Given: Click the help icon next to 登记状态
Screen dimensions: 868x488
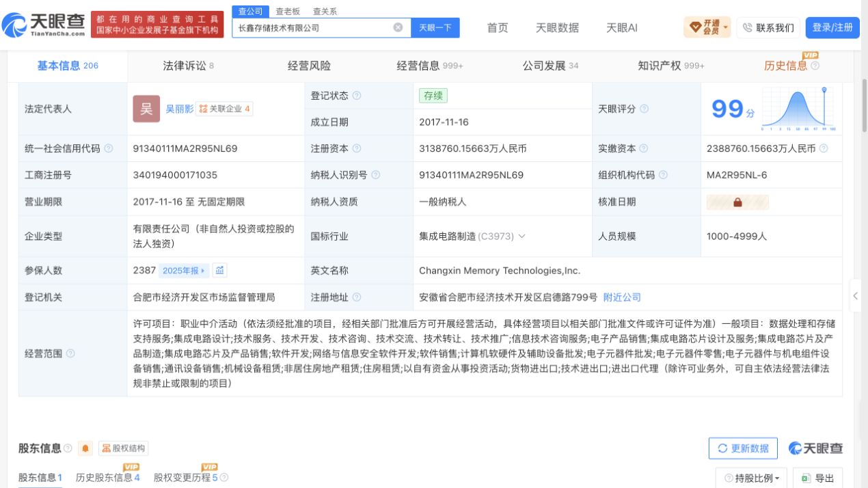Looking at the screenshot, I should click(x=357, y=96).
